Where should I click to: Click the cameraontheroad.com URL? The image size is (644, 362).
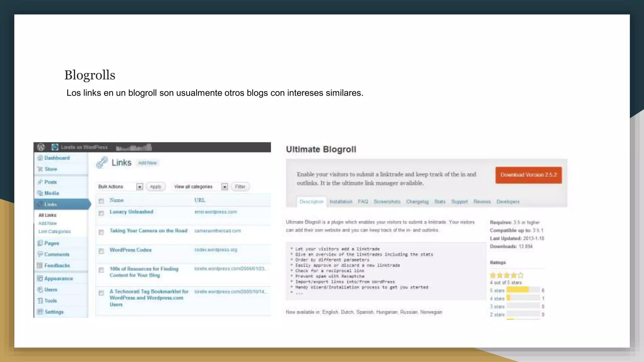coord(218,231)
